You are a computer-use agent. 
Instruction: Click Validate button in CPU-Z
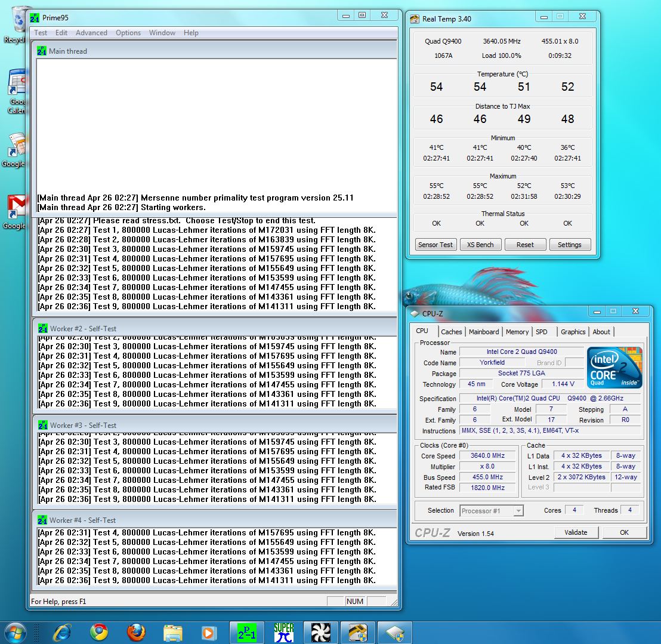point(576,532)
